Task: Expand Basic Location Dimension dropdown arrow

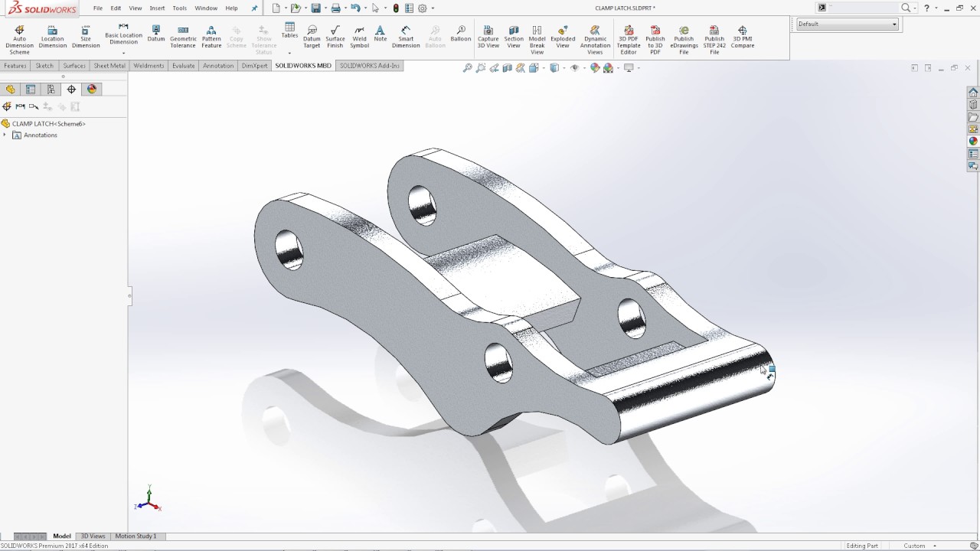Action: [123, 54]
